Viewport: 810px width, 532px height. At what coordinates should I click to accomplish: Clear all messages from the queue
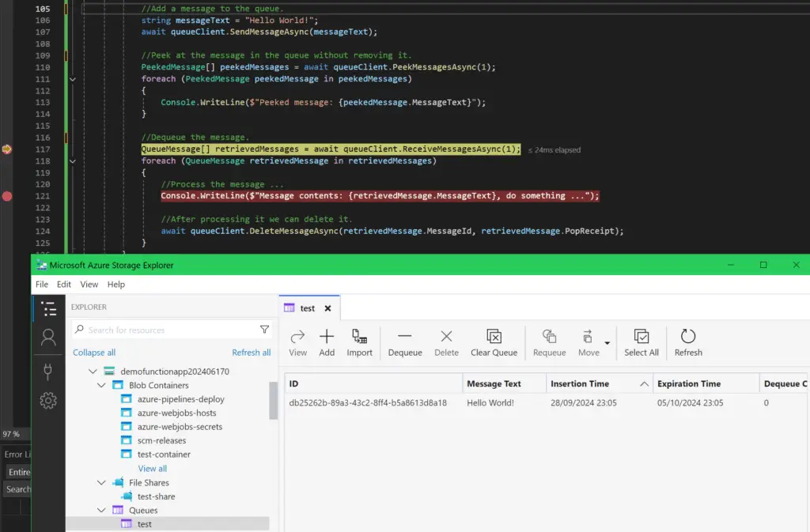[x=494, y=341]
